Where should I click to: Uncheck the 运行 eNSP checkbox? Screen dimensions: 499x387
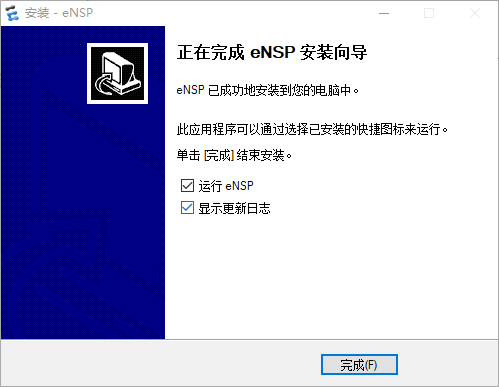tap(187, 186)
